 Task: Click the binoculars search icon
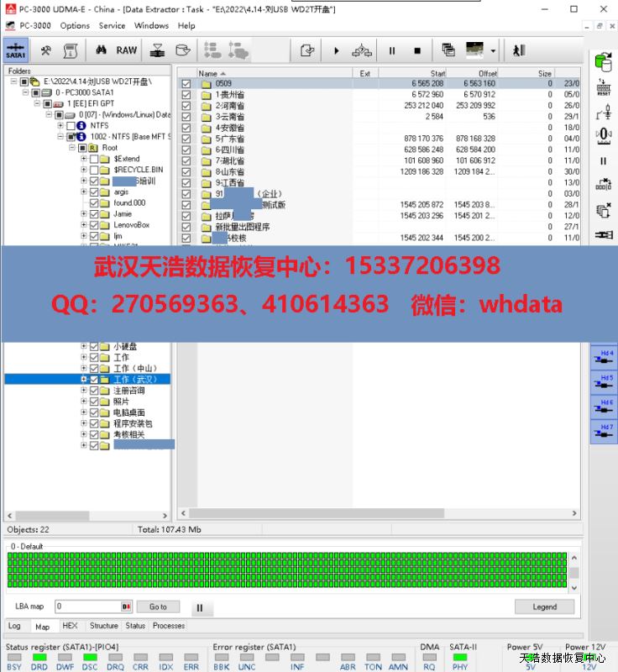click(101, 50)
